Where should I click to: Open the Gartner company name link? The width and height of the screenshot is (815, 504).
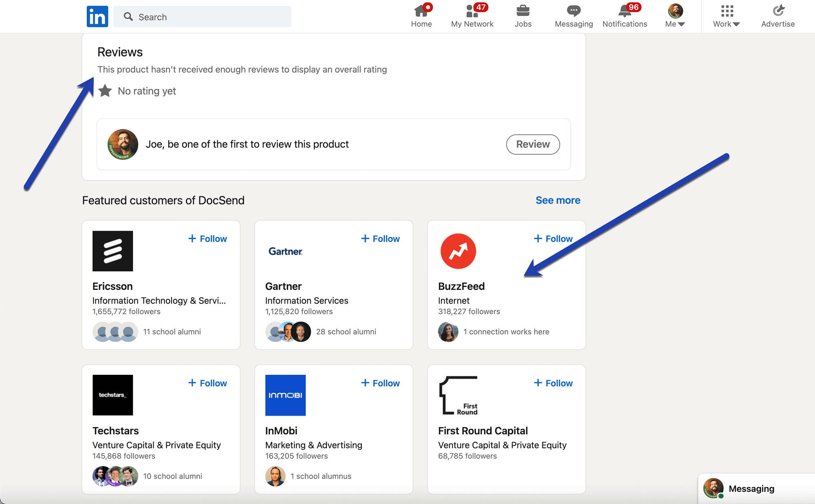(x=284, y=286)
